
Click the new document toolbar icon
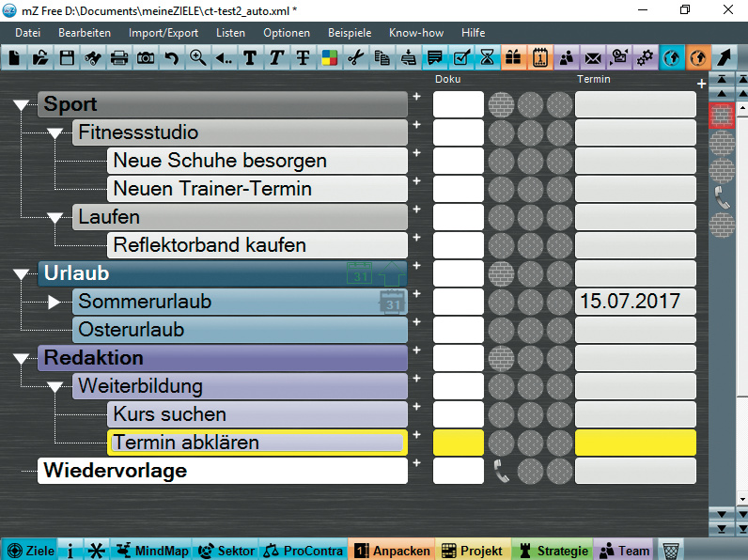14,57
